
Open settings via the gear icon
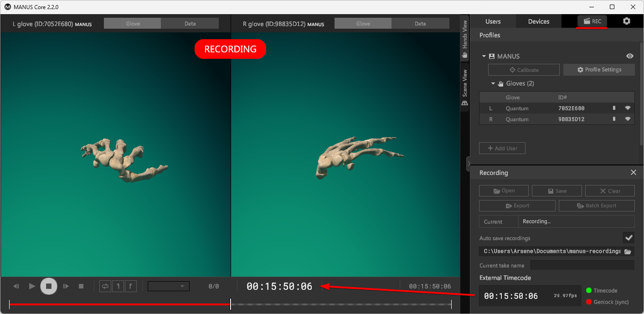pos(627,21)
